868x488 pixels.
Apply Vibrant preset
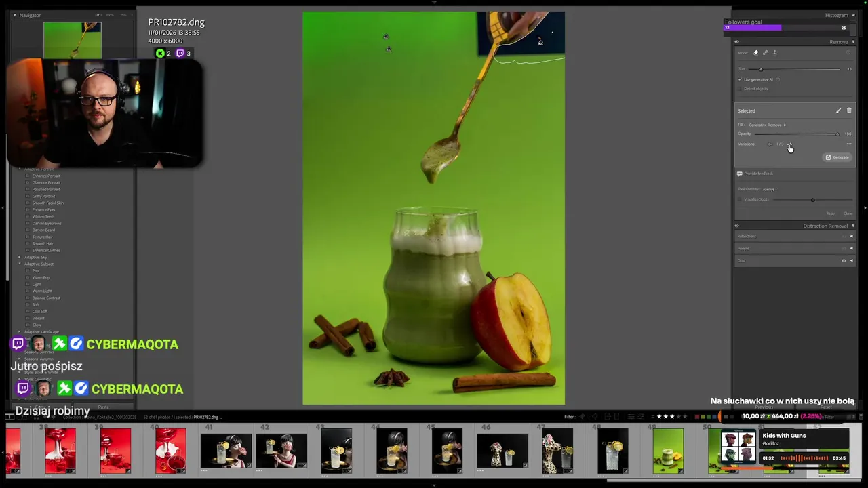click(39, 318)
